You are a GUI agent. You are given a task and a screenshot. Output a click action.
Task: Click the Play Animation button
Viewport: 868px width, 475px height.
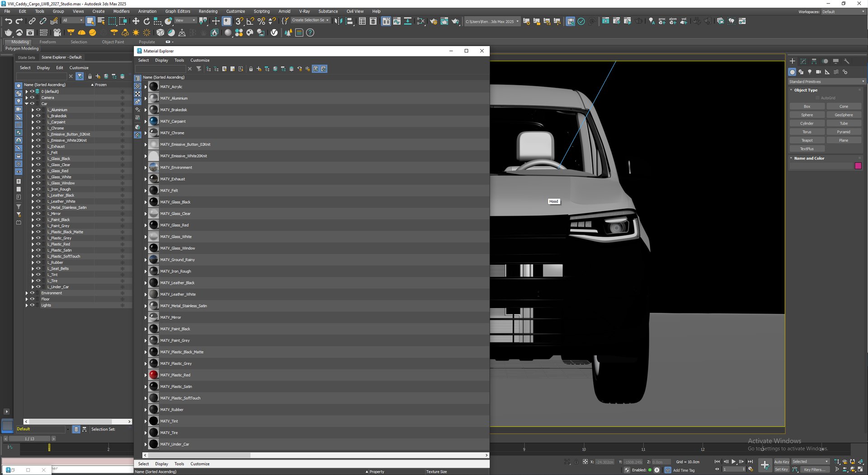click(734, 462)
